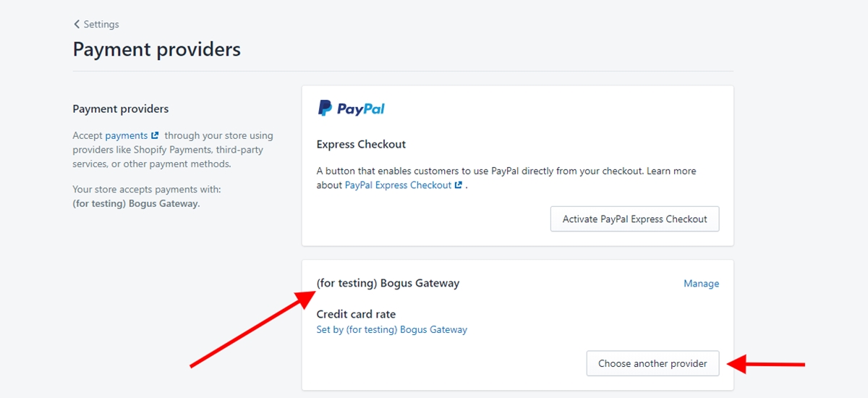Click external-link icon next to payments

tap(155, 135)
